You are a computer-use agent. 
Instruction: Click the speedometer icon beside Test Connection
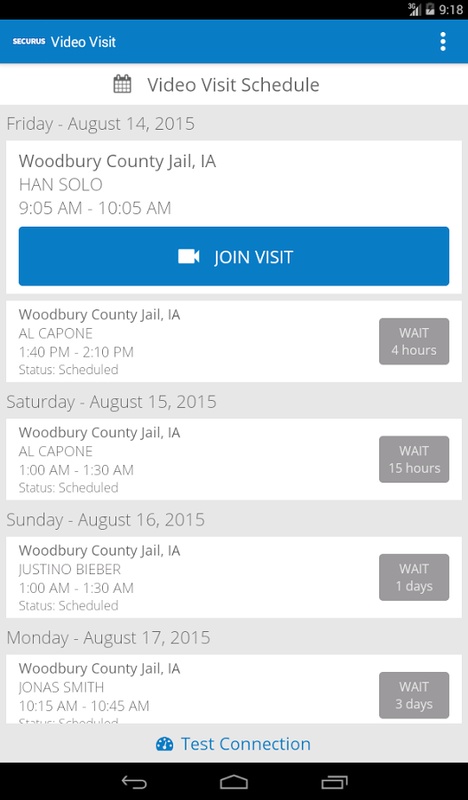tap(164, 744)
